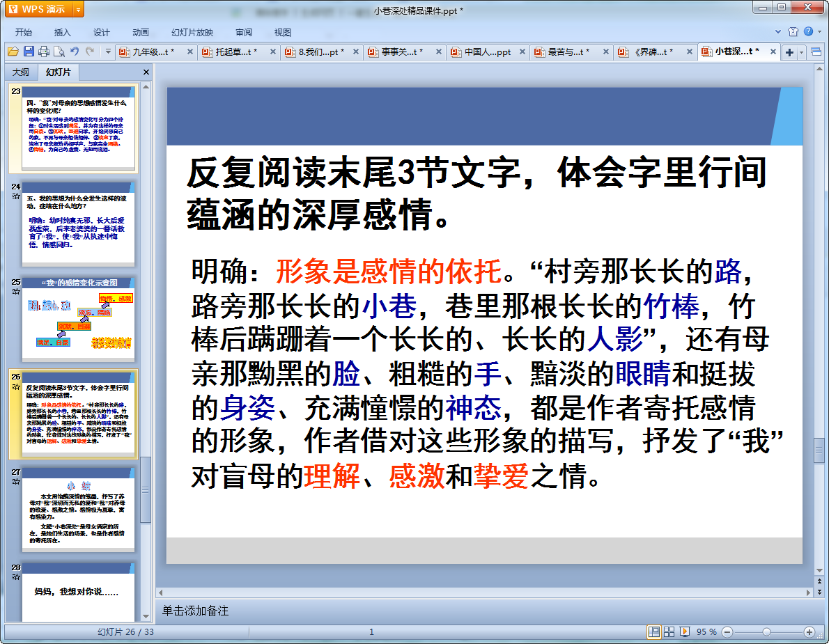Screen dimensions: 829x644
Task: Select slide 28 thumbnail 妈妈，我想对你说
Action: 78,592
